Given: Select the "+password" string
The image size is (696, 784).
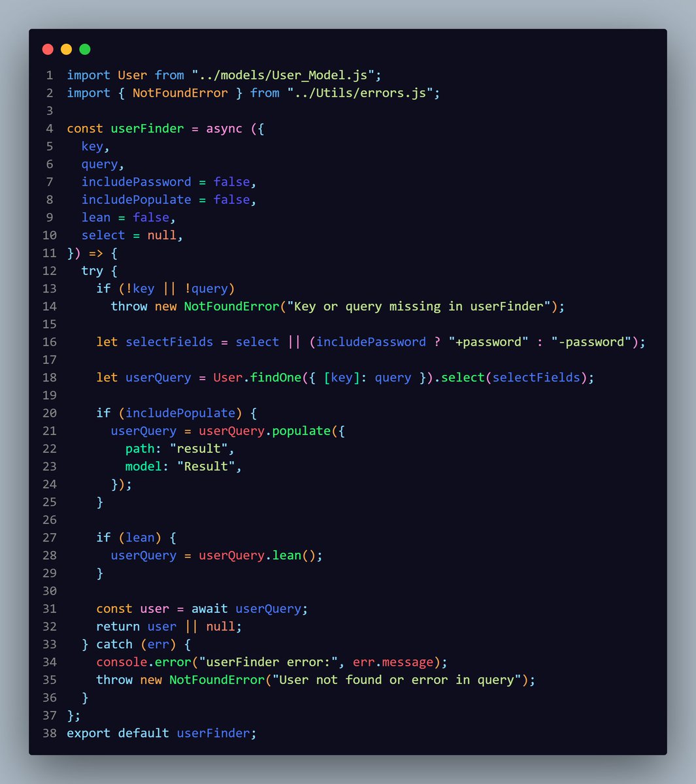Looking at the screenshot, I should 488,342.
